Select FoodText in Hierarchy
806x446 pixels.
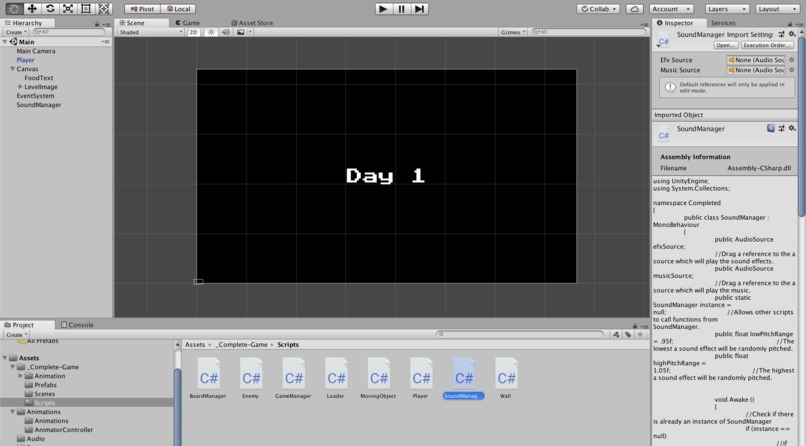click(39, 78)
